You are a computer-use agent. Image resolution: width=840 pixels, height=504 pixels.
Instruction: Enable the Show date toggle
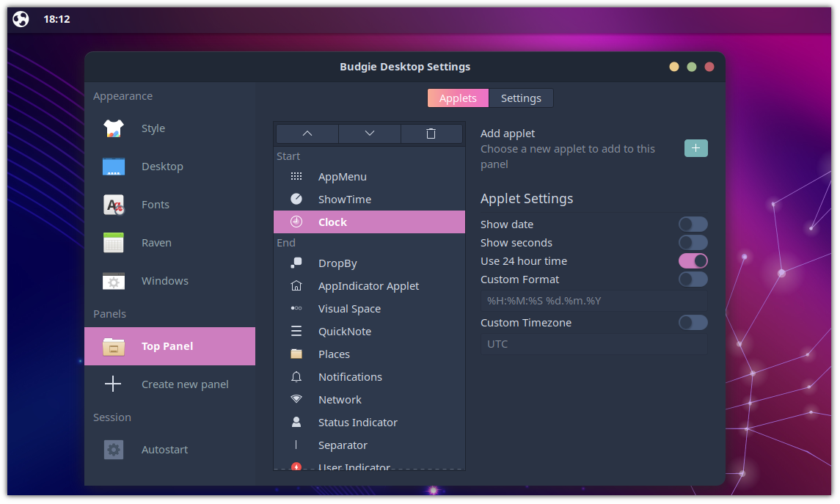(693, 224)
